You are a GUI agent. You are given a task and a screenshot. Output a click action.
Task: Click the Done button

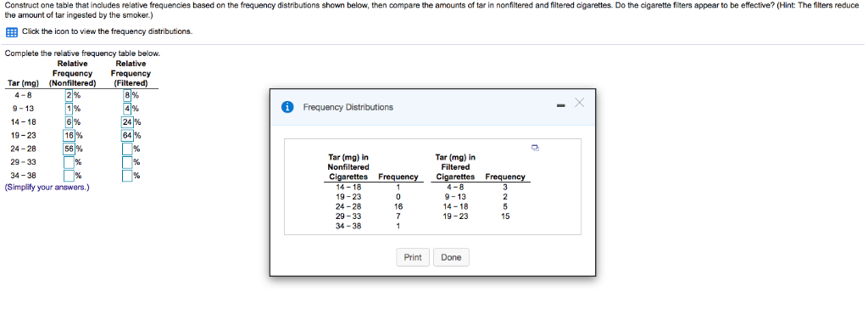pos(452,257)
